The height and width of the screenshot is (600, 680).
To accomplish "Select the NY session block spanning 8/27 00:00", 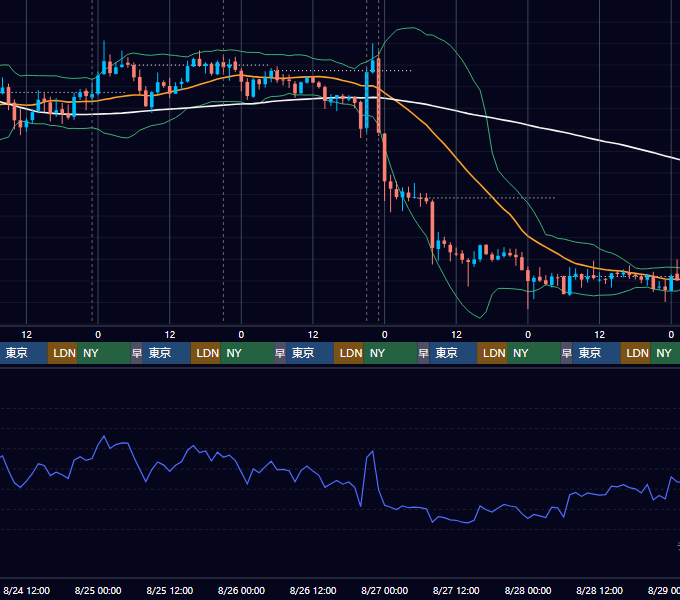I will pyautogui.click(x=390, y=353).
